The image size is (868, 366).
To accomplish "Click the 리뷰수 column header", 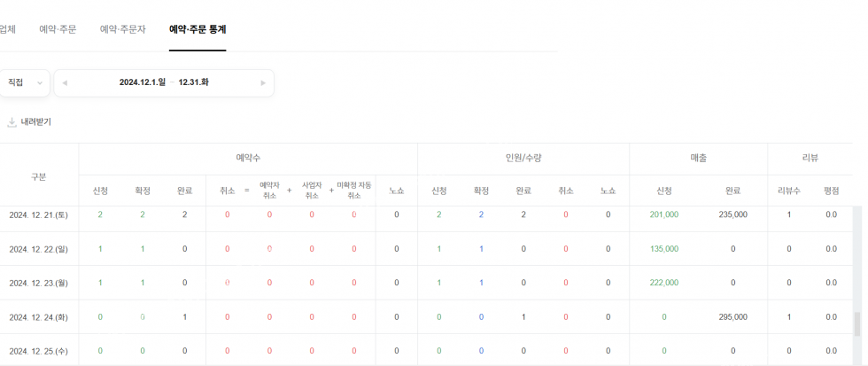I will pyautogui.click(x=788, y=191).
